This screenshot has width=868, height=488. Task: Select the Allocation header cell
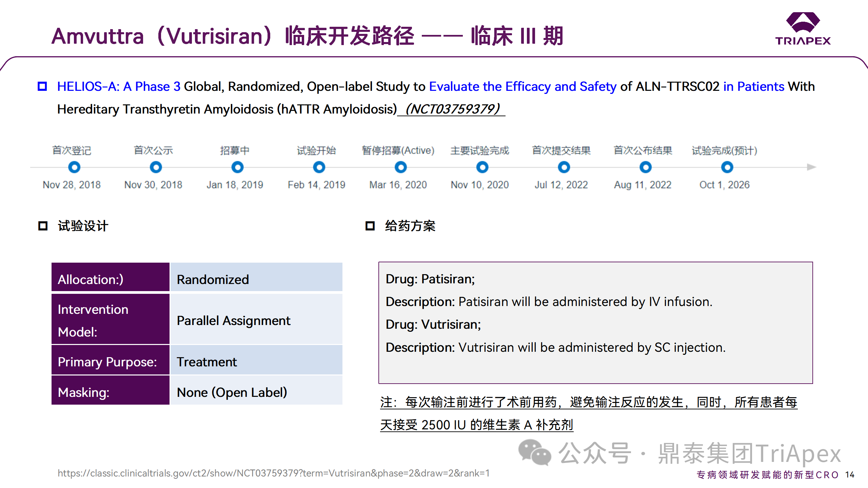click(110, 278)
